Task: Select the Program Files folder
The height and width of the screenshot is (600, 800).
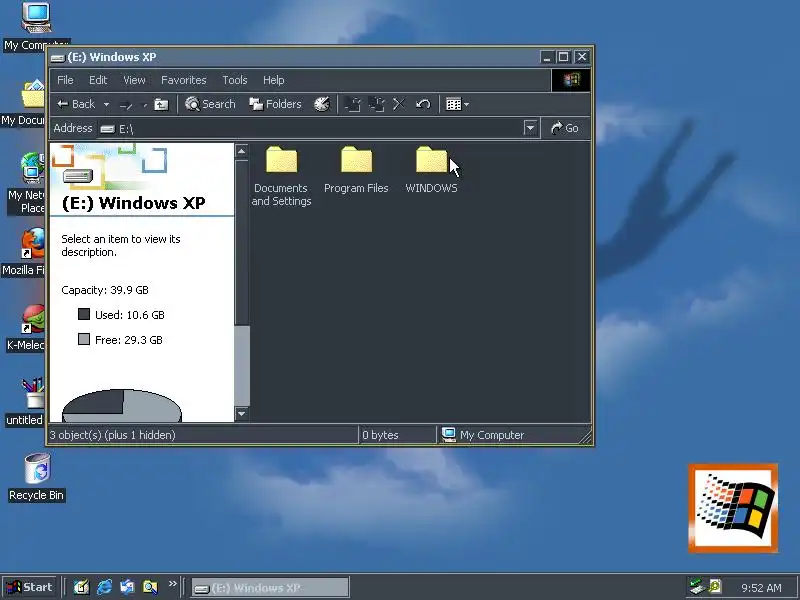Action: (x=356, y=170)
